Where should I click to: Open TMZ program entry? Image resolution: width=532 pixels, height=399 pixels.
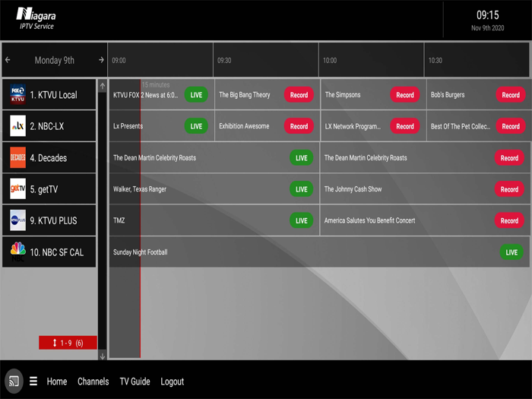pos(214,220)
